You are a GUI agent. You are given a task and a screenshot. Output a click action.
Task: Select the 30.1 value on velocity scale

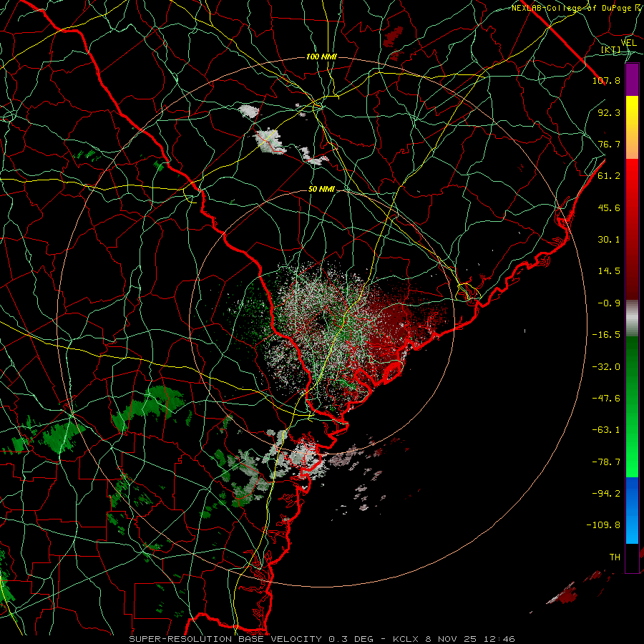609,240
